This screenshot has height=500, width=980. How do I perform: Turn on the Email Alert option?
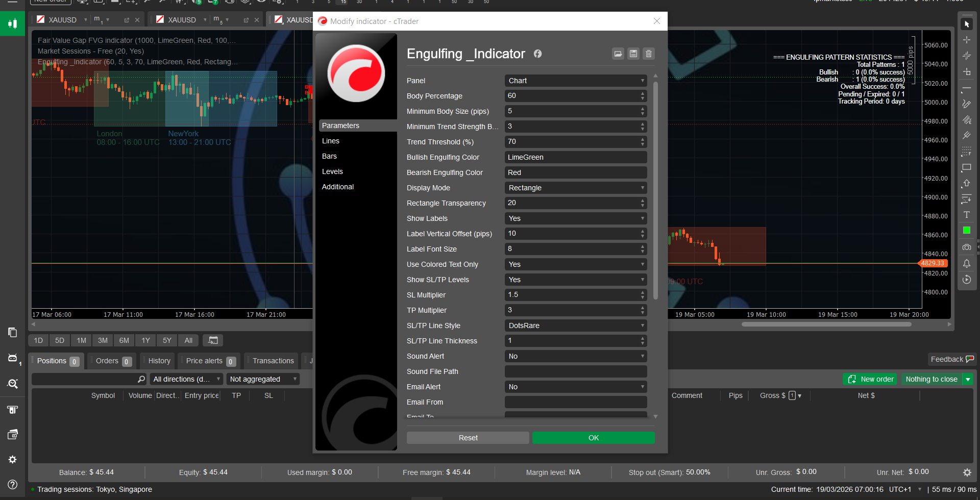(575, 386)
